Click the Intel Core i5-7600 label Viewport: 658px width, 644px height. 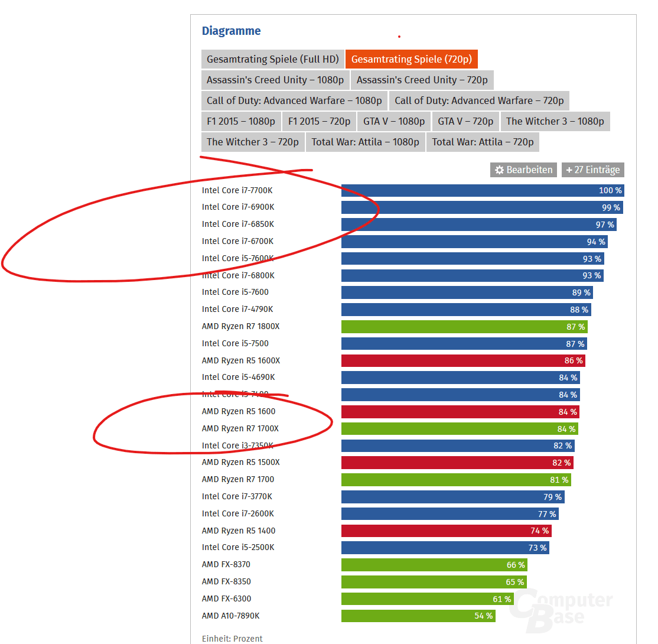(235, 292)
